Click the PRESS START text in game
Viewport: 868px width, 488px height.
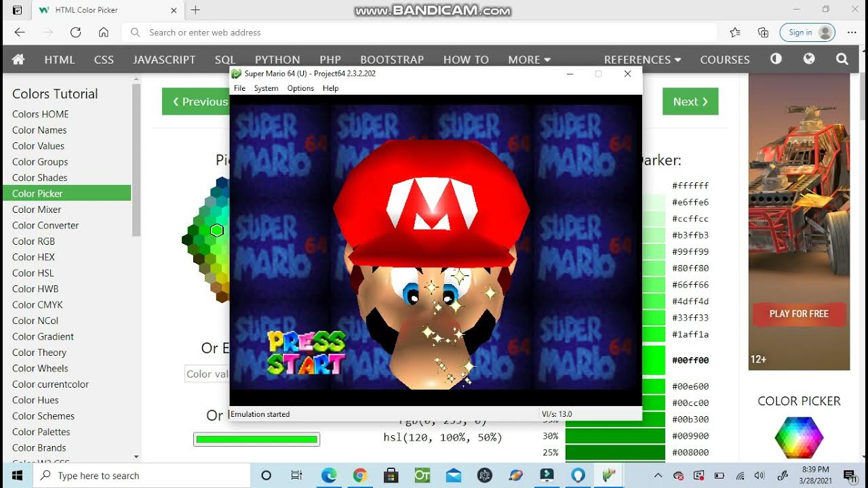pos(307,353)
